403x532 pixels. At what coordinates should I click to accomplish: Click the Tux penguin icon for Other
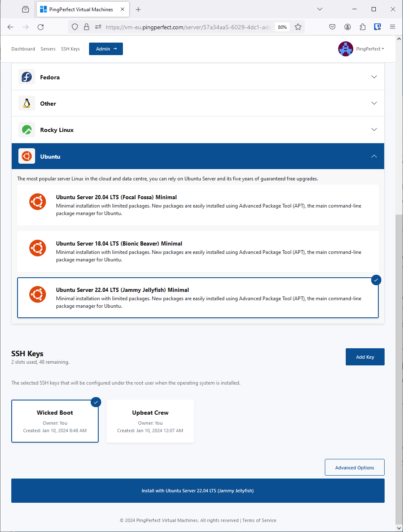(x=27, y=104)
